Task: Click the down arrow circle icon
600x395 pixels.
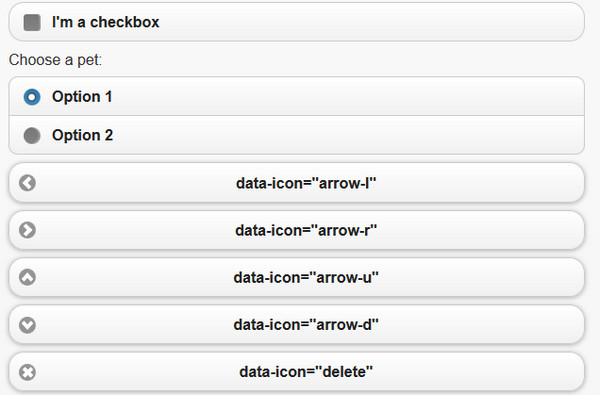Action: pyautogui.click(x=28, y=325)
